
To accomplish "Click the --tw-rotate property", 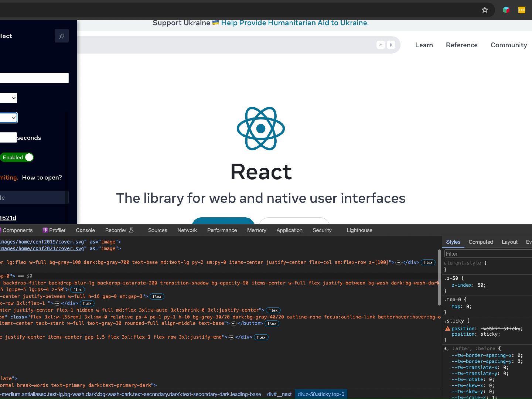I will (468, 379).
